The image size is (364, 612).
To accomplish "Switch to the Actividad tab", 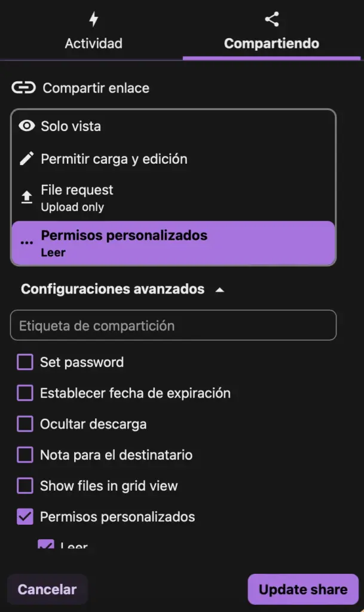I will (x=93, y=43).
